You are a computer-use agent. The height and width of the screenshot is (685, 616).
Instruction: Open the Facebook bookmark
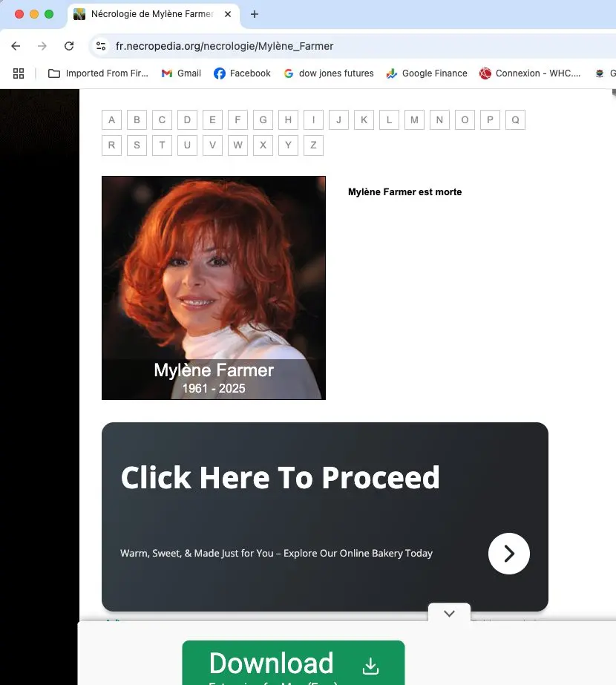242,73
